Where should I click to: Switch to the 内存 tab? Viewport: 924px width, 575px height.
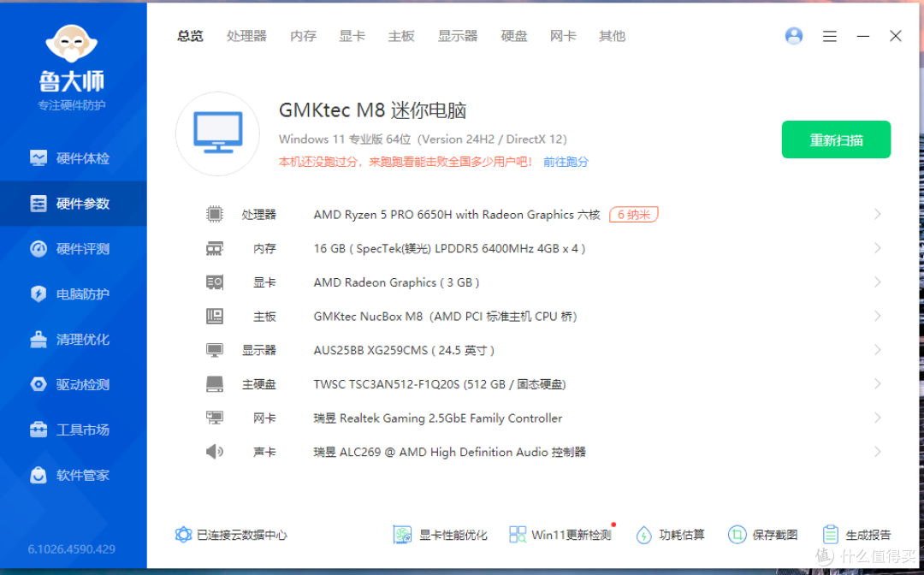coord(303,36)
